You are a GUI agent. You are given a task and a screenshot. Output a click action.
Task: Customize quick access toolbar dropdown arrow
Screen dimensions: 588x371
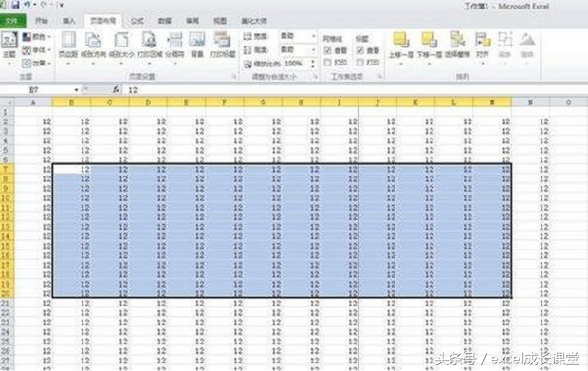point(61,6)
